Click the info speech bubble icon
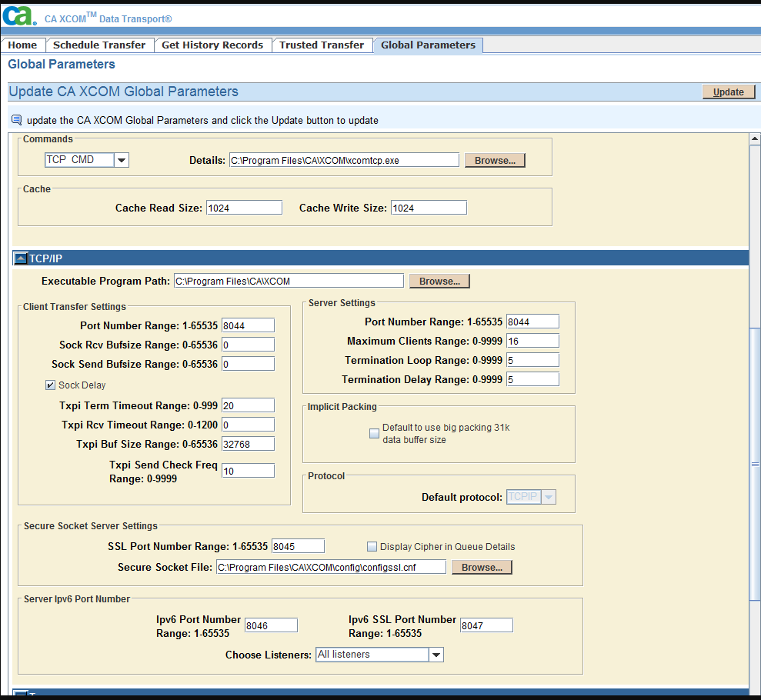 coord(16,120)
